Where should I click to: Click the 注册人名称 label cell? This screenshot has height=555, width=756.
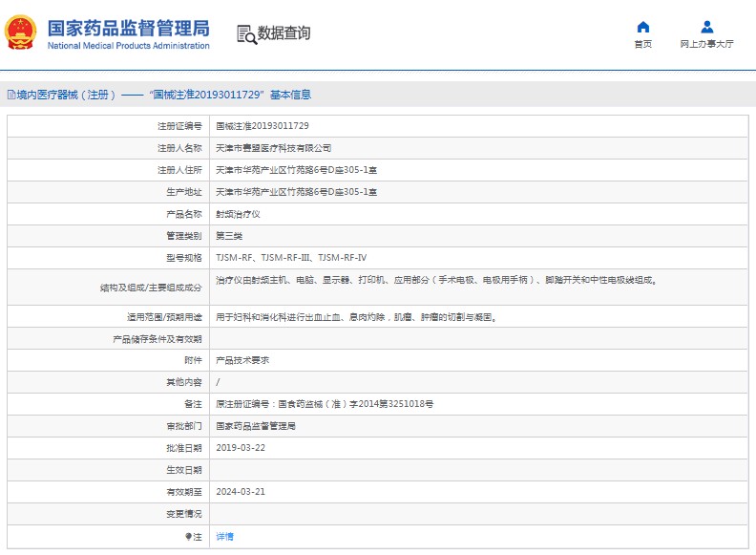(109, 148)
